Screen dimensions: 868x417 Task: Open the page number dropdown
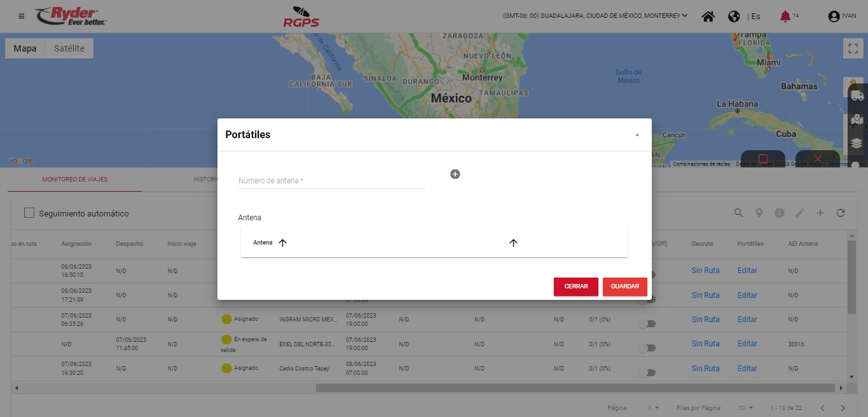(653, 407)
